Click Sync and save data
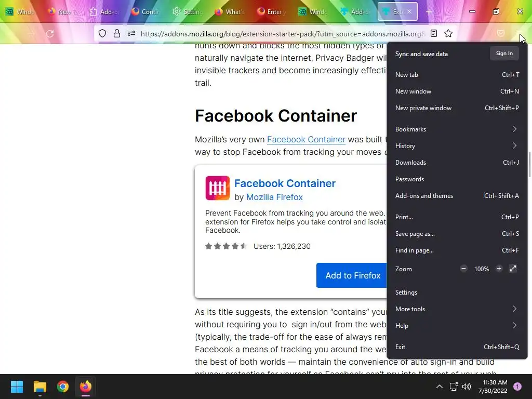 pos(421,54)
